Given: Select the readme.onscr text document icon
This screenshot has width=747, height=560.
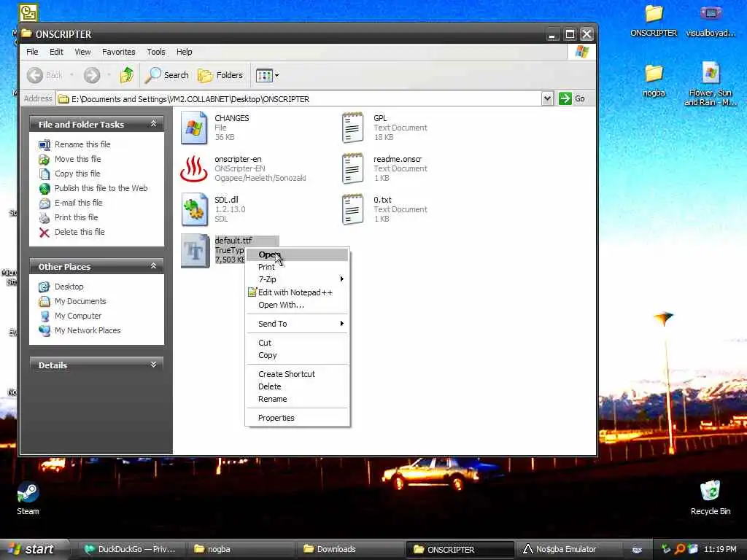Looking at the screenshot, I should (352, 168).
